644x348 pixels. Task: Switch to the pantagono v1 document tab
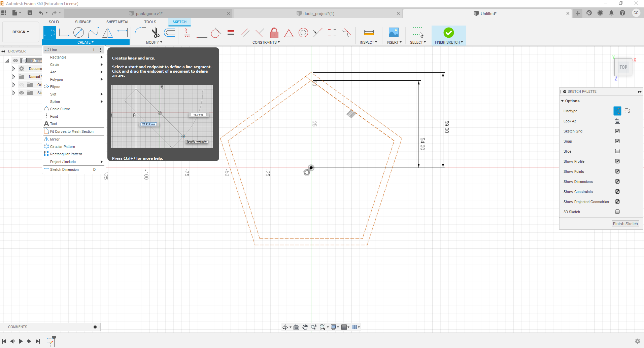coord(149,13)
